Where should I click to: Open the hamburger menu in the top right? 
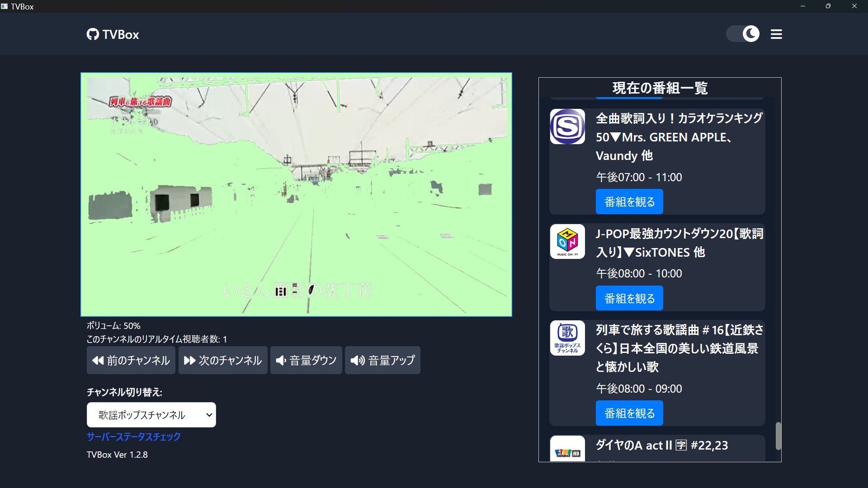pos(776,34)
